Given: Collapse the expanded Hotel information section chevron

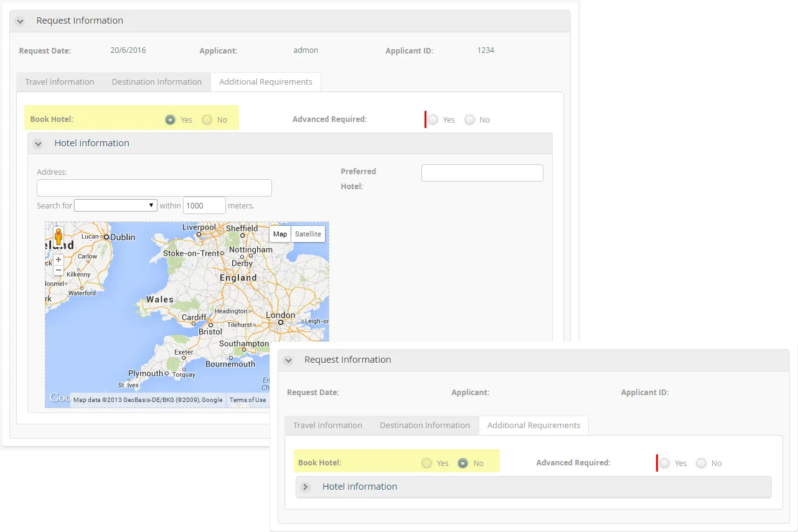Looking at the screenshot, I should [x=38, y=144].
